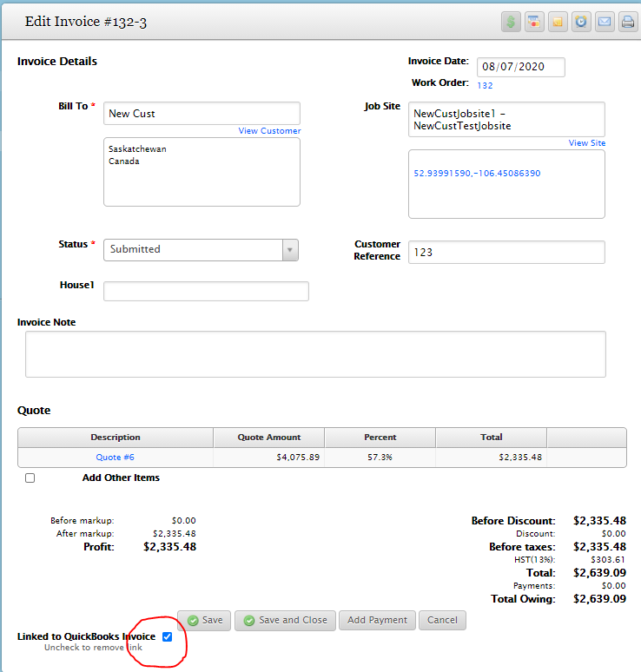This screenshot has height=672, width=641.
Task: Uncheck the Linked to QuickBooks Invoice checkbox
Action: [168, 637]
